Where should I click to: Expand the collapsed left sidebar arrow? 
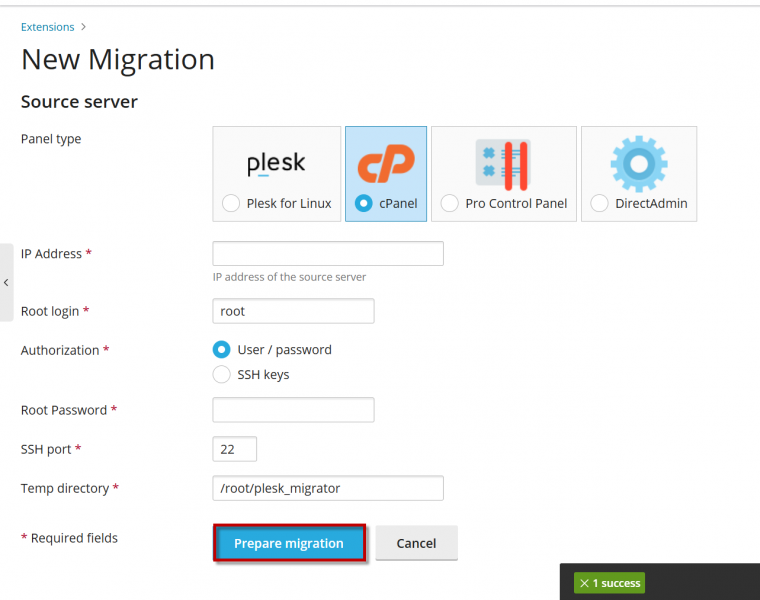coord(6,283)
